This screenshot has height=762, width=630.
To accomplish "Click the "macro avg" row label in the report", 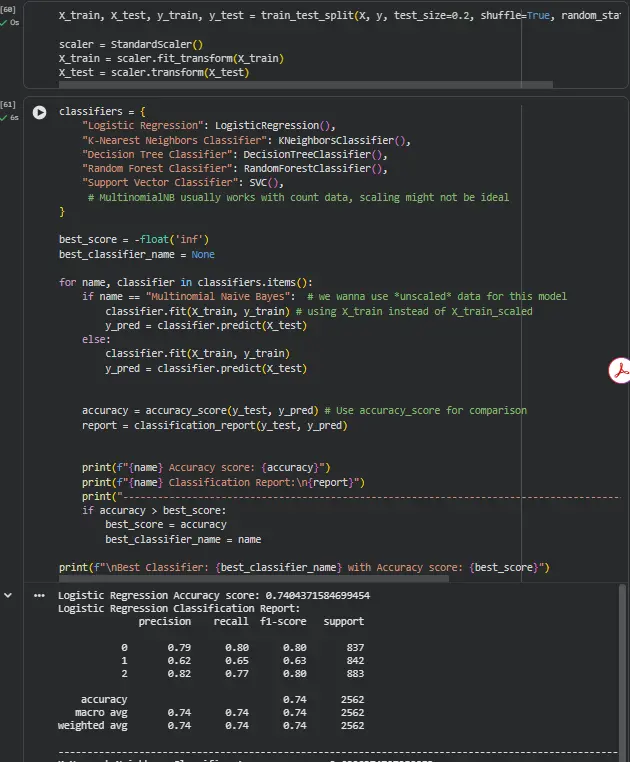I will click(101, 712).
